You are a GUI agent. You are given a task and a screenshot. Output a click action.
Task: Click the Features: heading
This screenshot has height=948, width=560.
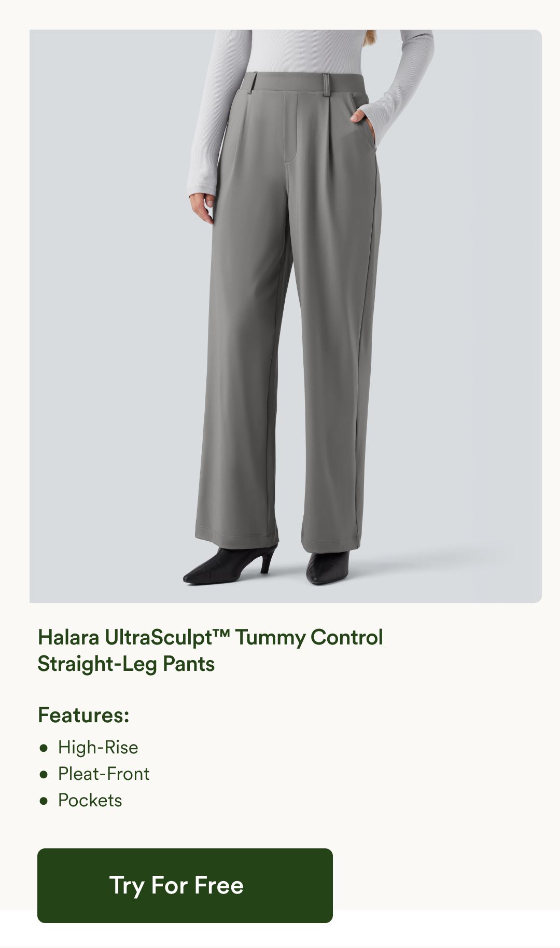(83, 715)
